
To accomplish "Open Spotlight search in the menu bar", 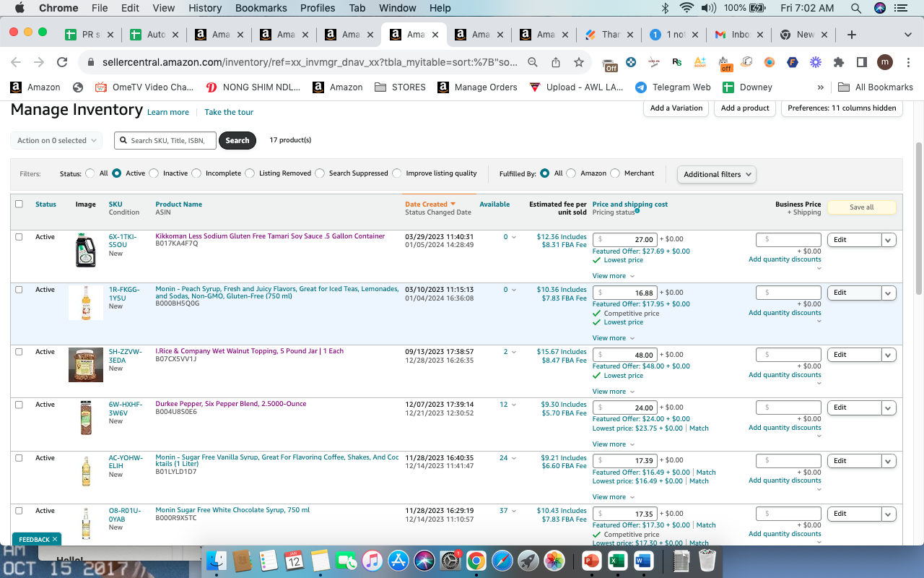I will (856, 8).
